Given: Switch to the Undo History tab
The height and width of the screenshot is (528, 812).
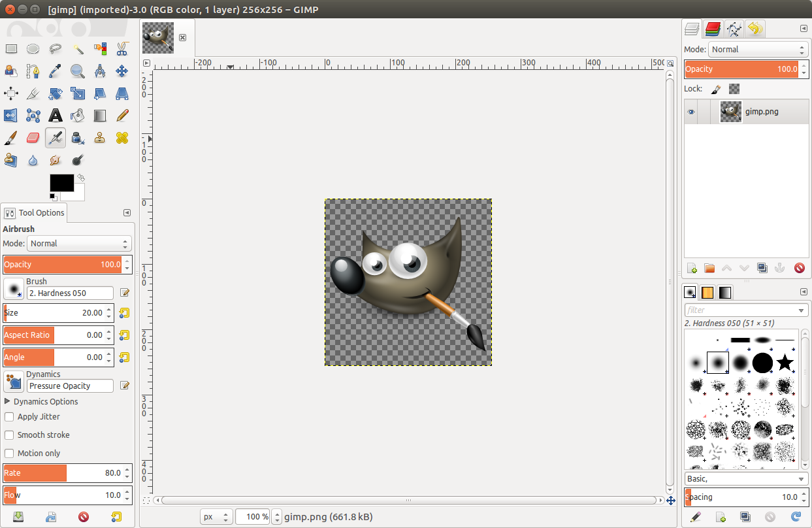Looking at the screenshot, I should tap(755, 29).
